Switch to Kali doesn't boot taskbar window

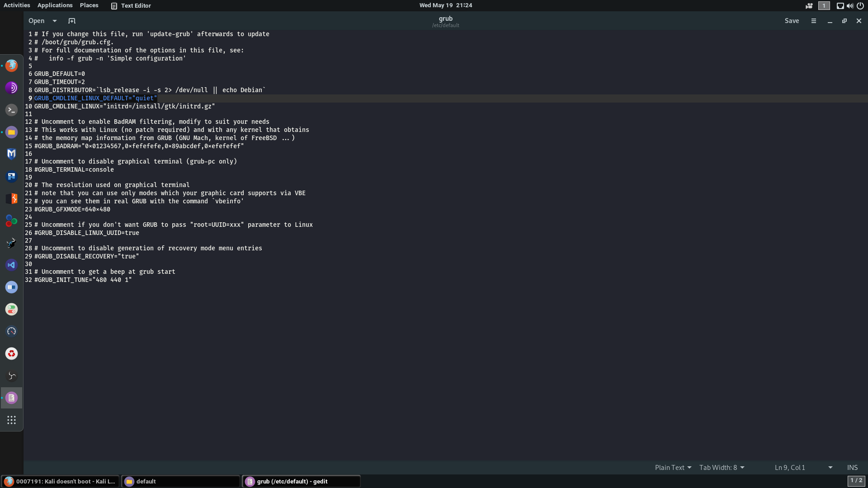click(x=60, y=481)
